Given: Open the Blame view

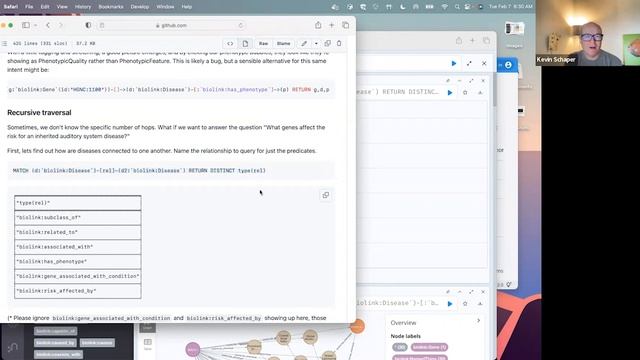Looking at the screenshot, I should pyautogui.click(x=283, y=43).
